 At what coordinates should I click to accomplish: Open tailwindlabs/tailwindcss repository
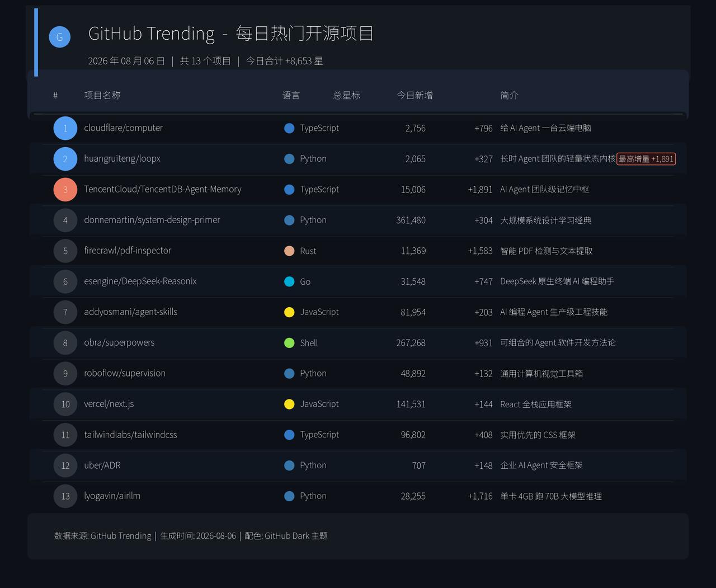coord(130,435)
